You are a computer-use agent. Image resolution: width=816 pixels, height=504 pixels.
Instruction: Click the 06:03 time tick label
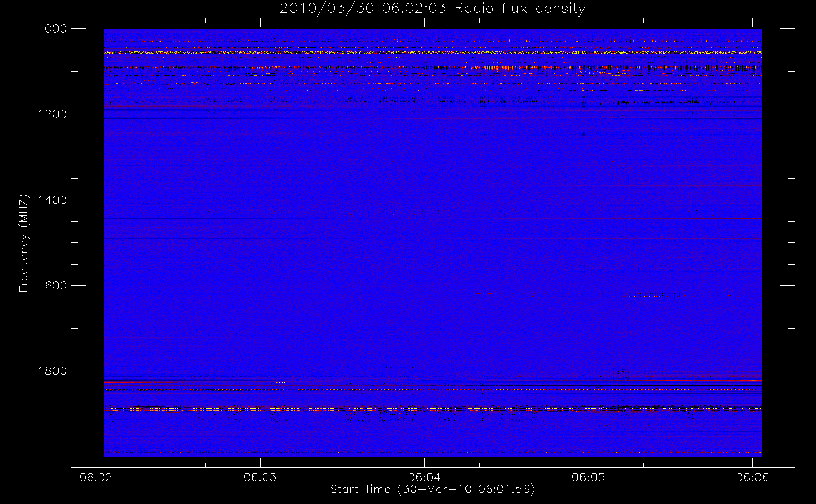tap(260, 477)
